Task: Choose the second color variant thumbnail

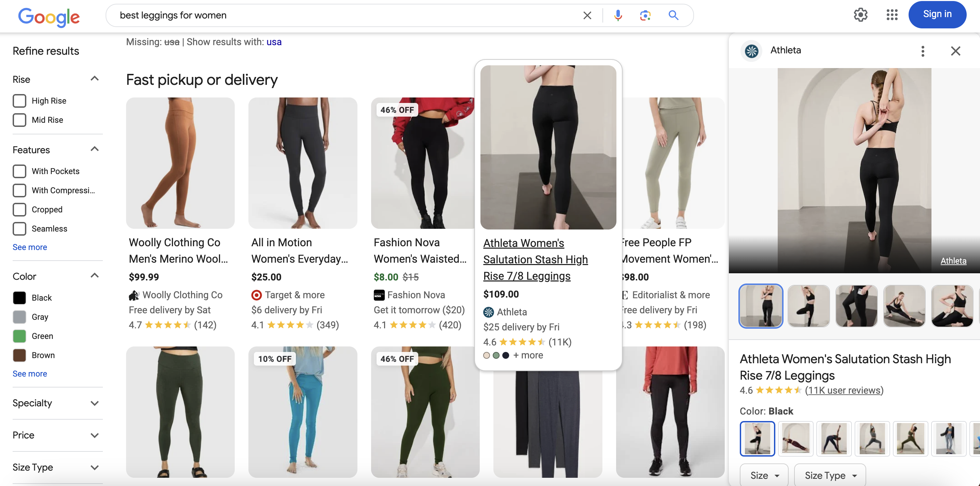Action: [795, 439]
